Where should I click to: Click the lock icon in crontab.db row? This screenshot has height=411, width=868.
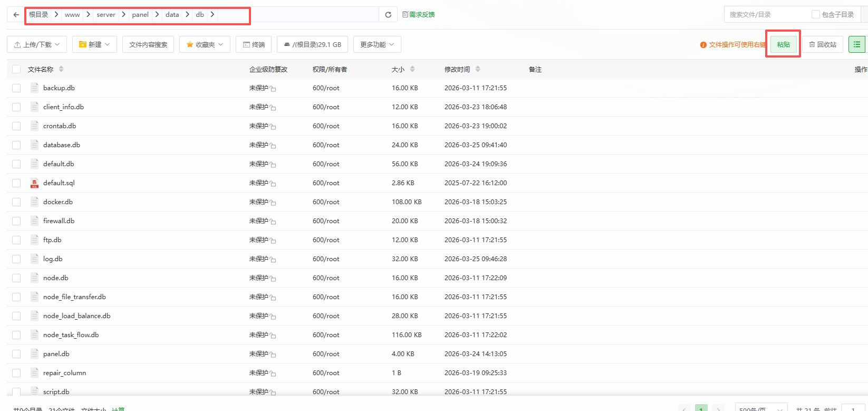(x=273, y=127)
